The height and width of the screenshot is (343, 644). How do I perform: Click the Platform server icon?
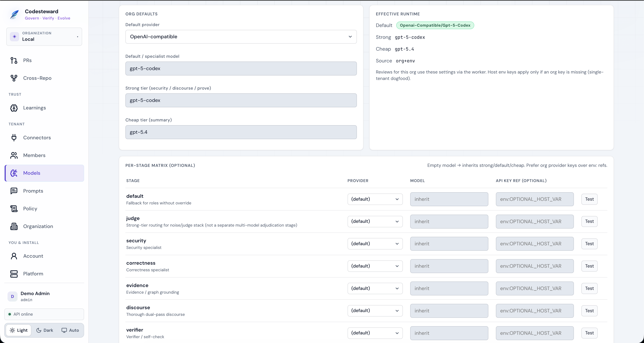(x=14, y=274)
